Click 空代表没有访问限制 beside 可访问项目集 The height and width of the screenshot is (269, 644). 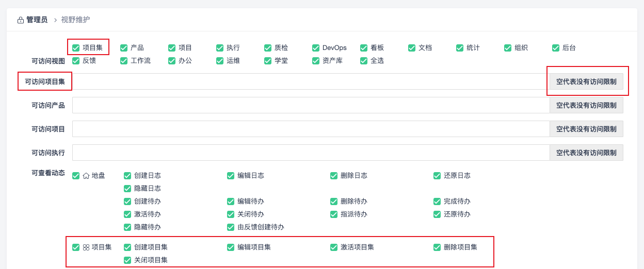(586, 81)
